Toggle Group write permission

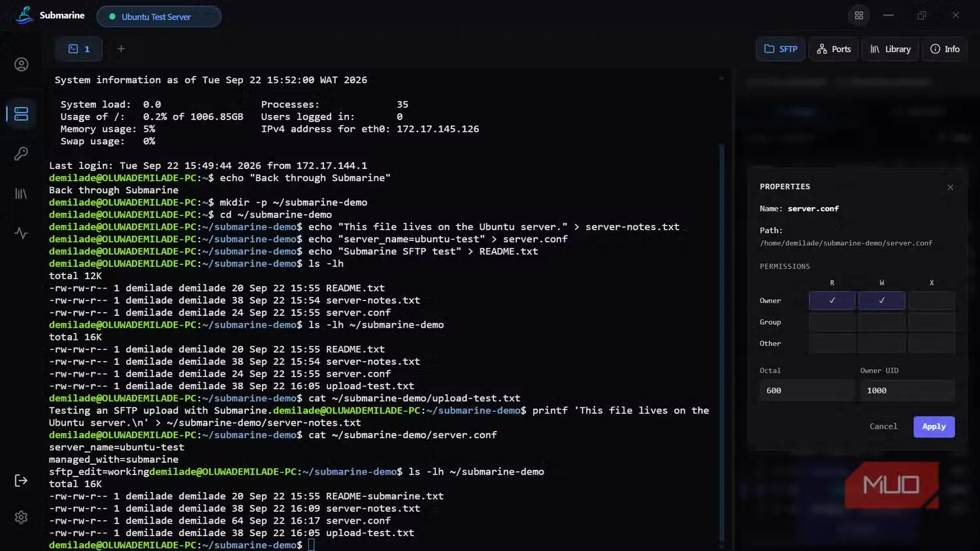[x=881, y=322]
